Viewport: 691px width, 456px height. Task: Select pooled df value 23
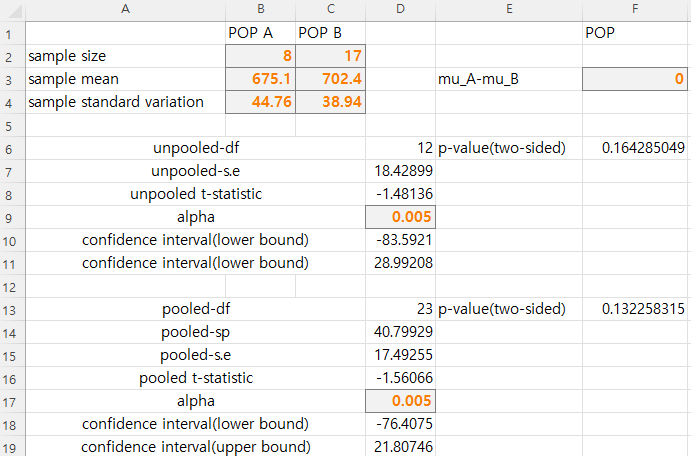click(x=401, y=309)
